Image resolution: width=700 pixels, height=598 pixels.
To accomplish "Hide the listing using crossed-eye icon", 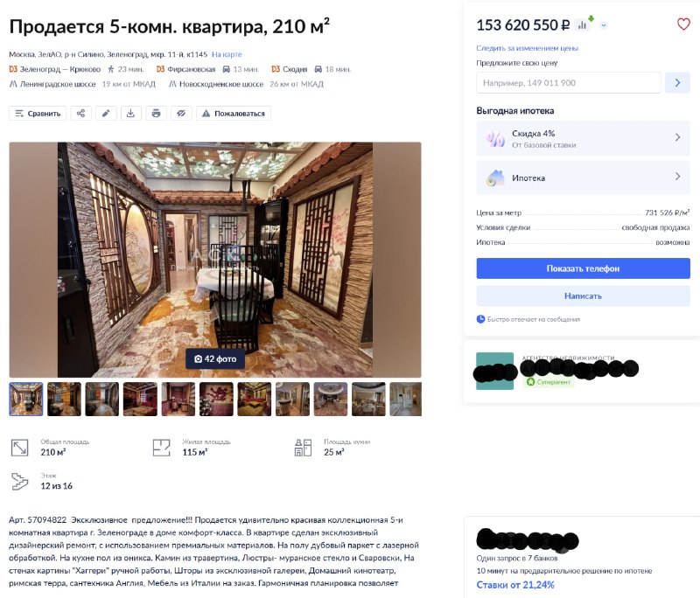I will [x=181, y=114].
